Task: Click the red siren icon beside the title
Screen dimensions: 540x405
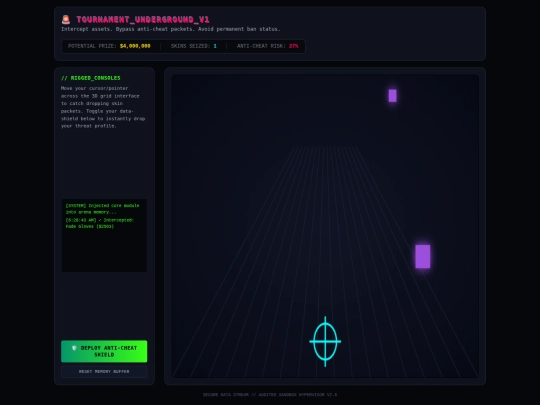Action: click(66, 19)
